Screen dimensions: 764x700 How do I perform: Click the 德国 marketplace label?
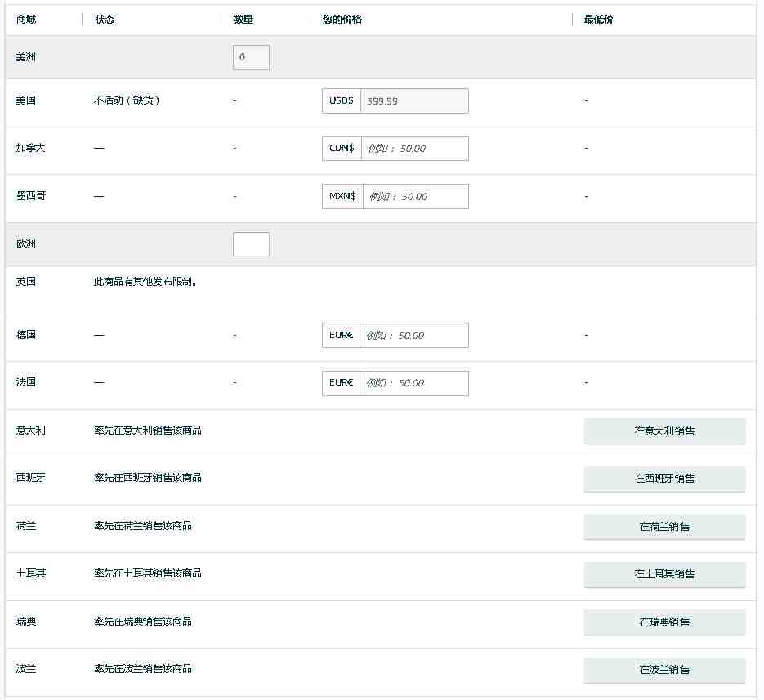pos(26,335)
